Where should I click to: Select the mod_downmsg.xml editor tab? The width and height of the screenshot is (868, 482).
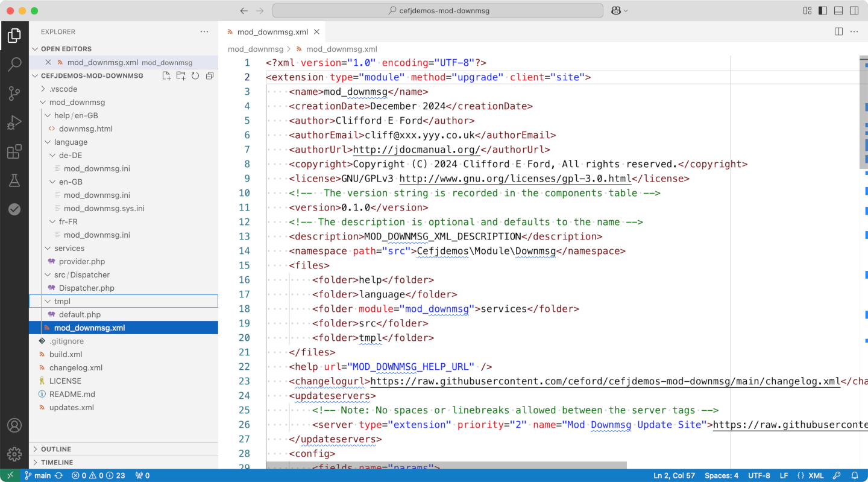pyautogui.click(x=272, y=32)
